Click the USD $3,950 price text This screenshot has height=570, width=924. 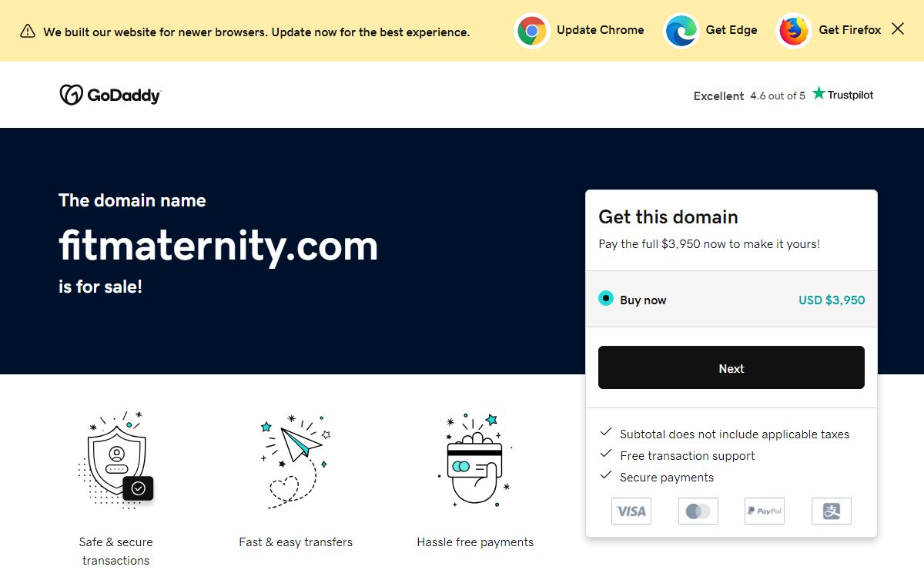tap(832, 300)
